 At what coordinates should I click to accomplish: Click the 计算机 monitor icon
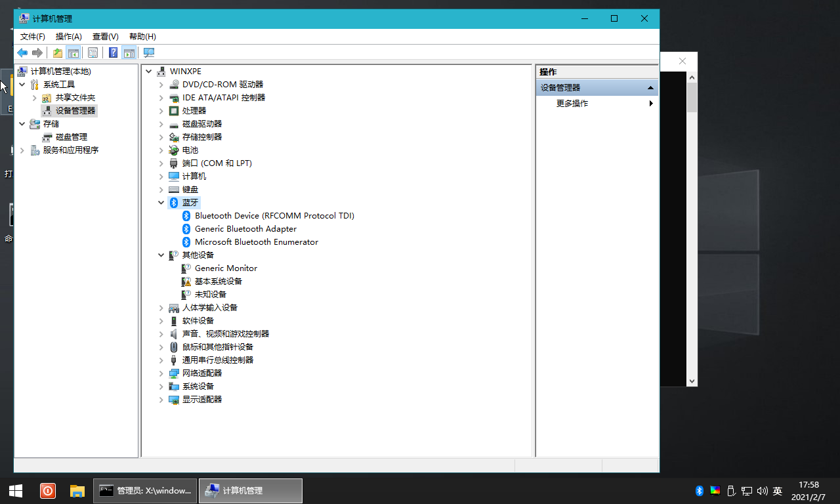click(x=173, y=176)
